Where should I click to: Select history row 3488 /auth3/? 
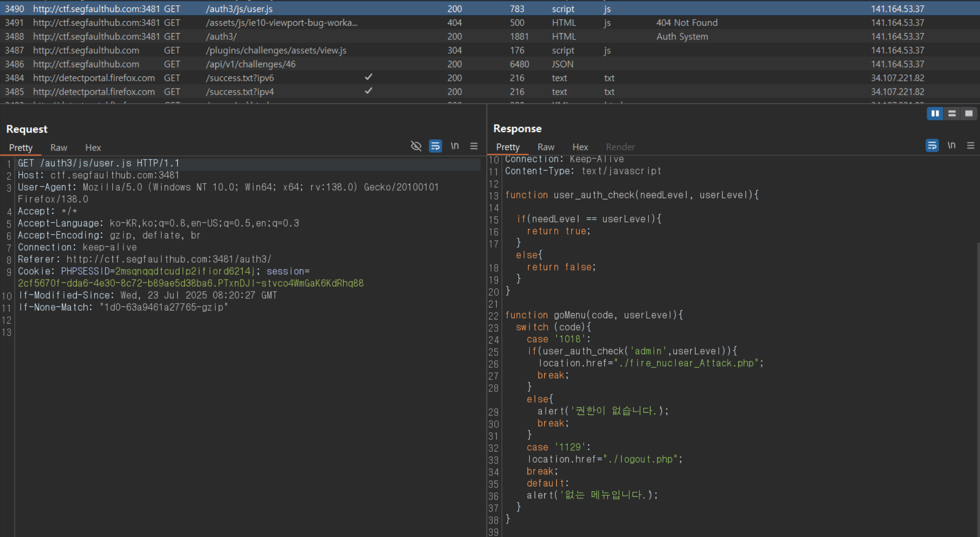490,37
